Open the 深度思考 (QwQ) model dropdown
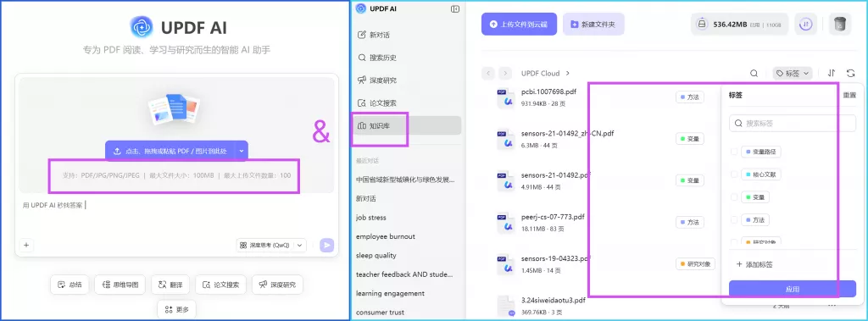The height and width of the screenshot is (321, 868). coord(271,245)
